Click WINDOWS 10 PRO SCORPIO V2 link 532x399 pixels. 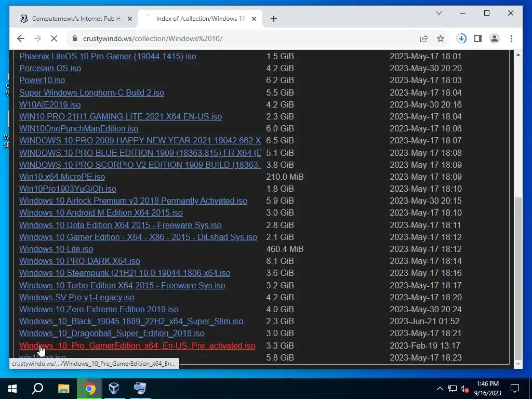140,165
